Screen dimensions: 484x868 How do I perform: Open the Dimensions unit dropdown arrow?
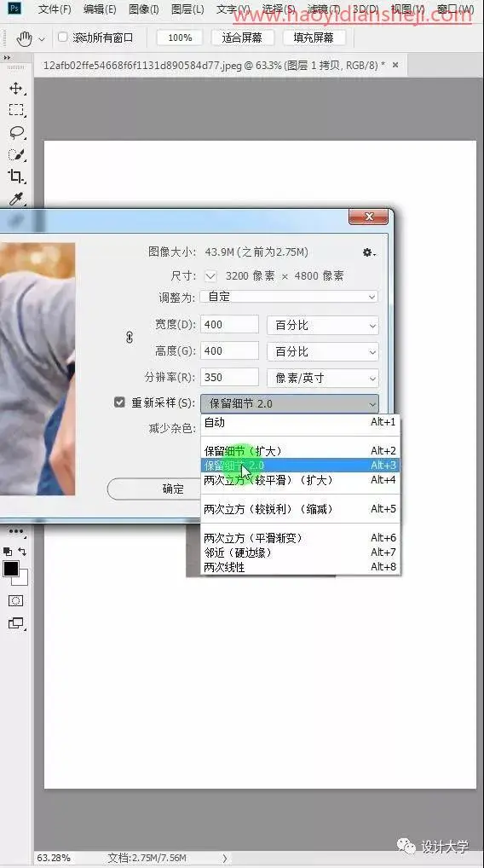pyautogui.click(x=210, y=275)
